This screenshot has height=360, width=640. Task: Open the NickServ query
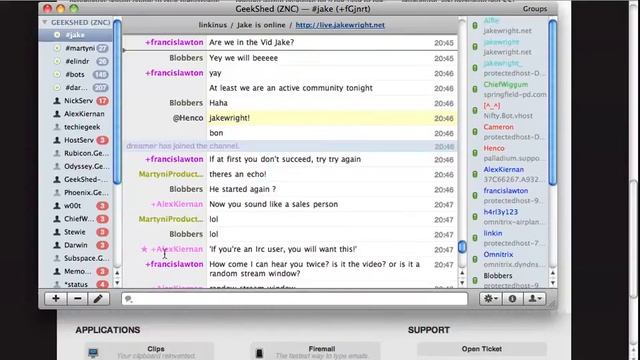click(78, 100)
